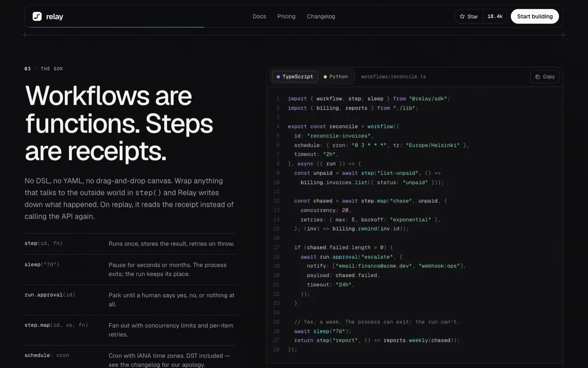The height and width of the screenshot is (368, 588).
Task: Click the star icon in Star button
Action: (462, 17)
